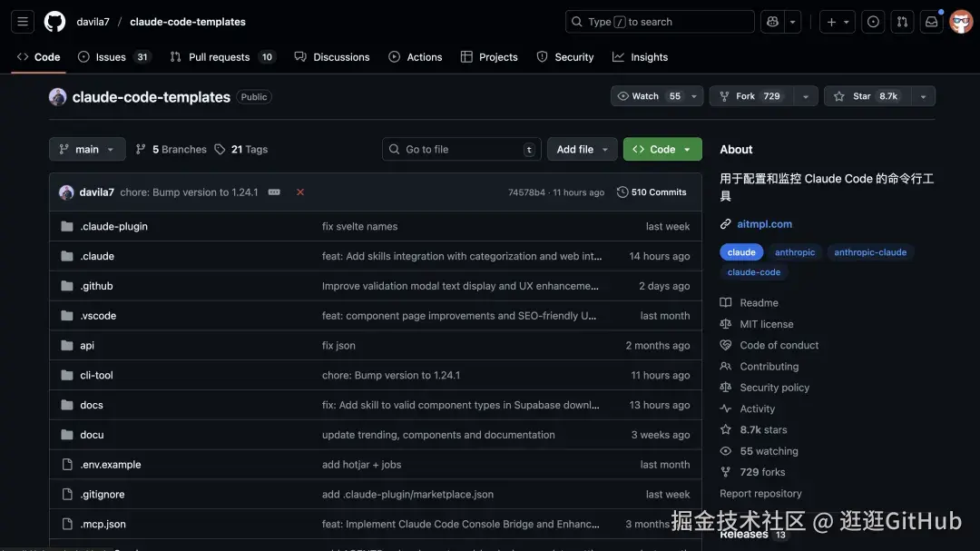
Task: Open the green Code dropdown button
Action: 661,150
